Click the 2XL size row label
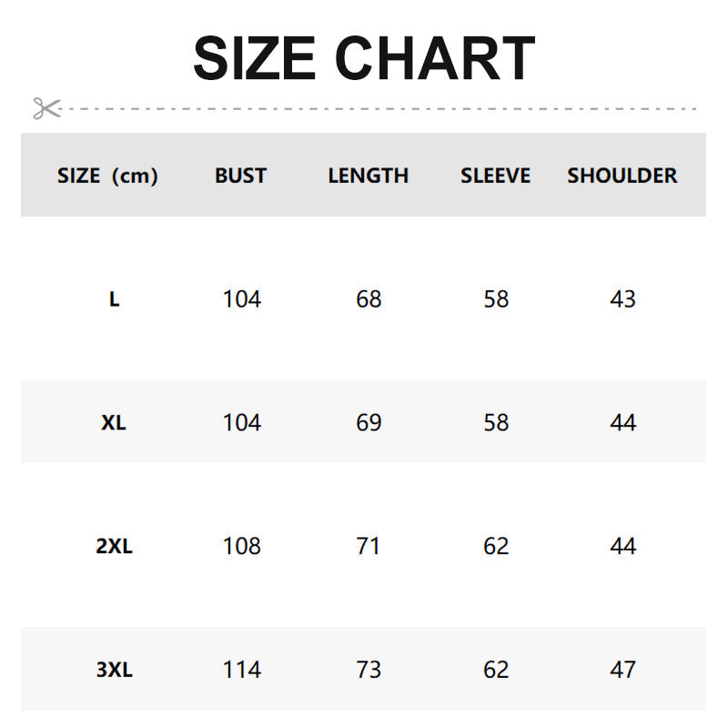The height and width of the screenshot is (728, 728). point(114,547)
